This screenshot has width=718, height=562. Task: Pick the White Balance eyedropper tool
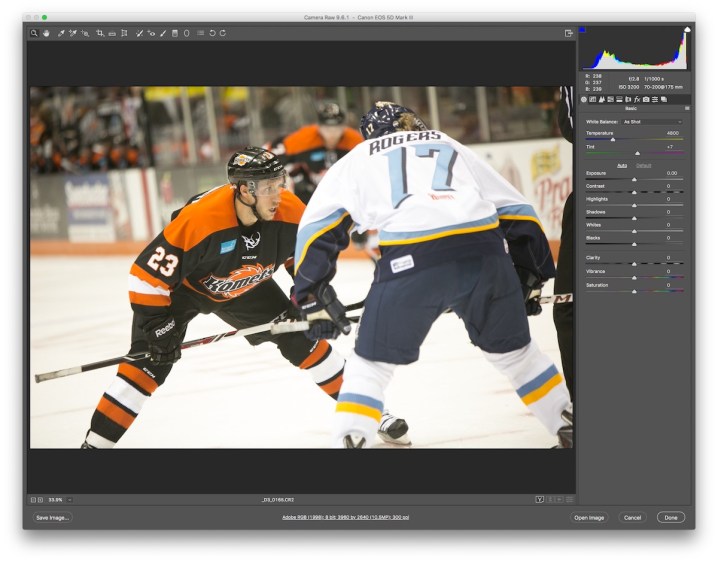click(x=60, y=33)
